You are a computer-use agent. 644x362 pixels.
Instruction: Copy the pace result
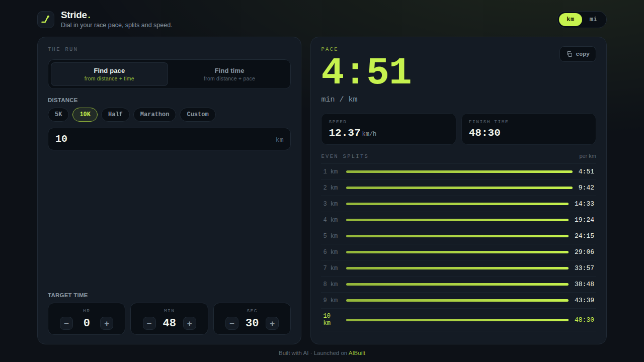(578, 54)
